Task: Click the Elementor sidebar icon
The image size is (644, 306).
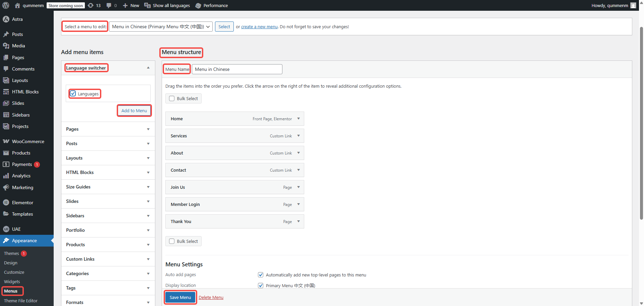Action: coord(7,203)
